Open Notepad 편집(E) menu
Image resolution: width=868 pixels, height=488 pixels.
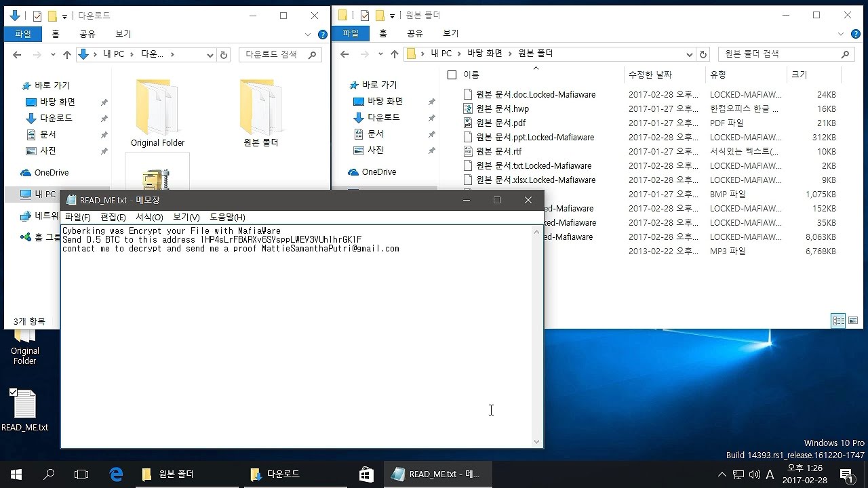[x=113, y=217]
